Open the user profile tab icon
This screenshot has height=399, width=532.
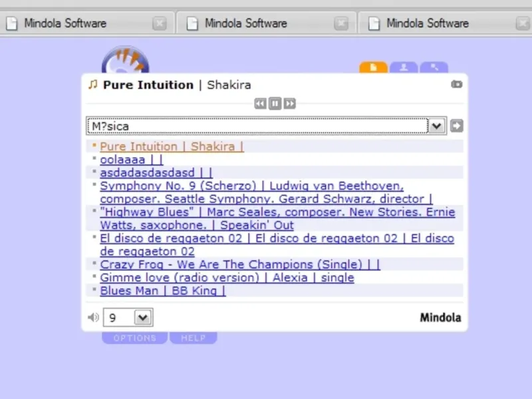pyautogui.click(x=404, y=67)
